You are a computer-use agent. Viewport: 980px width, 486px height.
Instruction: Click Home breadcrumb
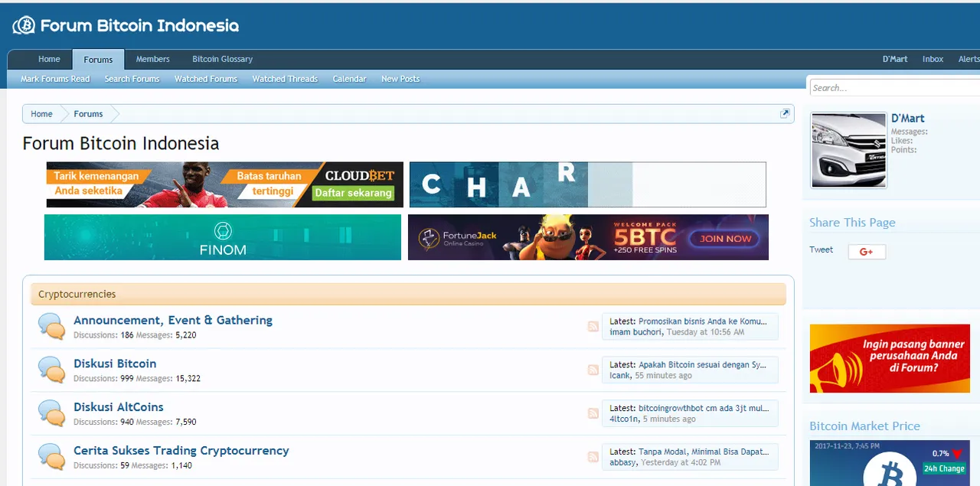(x=41, y=114)
